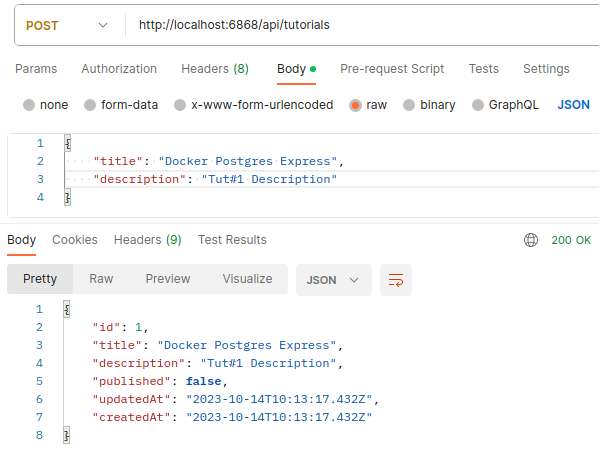This screenshot has height=450, width=600.
Task: Select the none body type radio
Action: pyautogui.click(x=29, y=105)
